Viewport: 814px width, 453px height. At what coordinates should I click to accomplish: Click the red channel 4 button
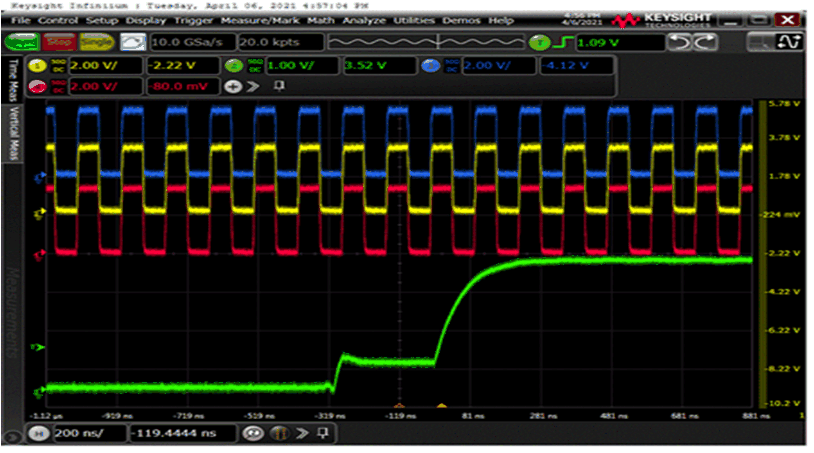tap(39, 86)
